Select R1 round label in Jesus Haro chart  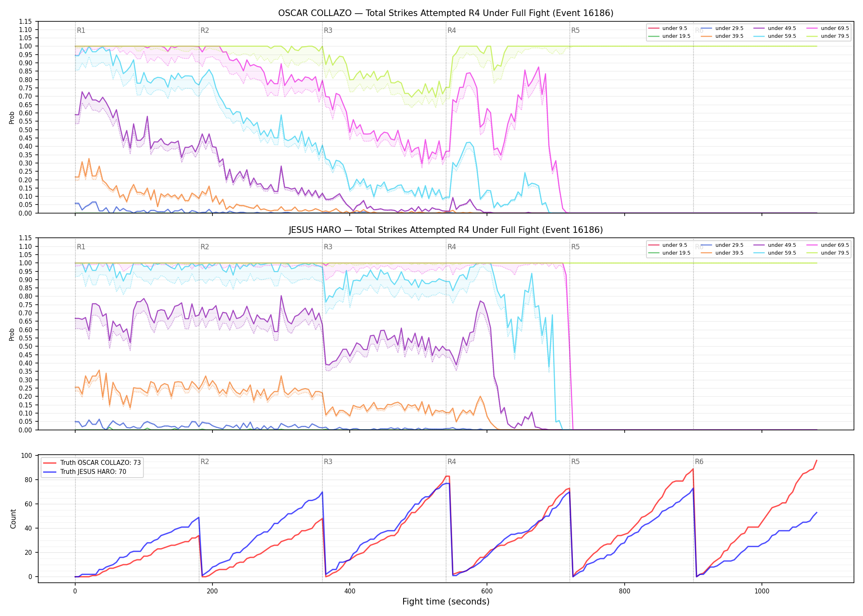81,247
